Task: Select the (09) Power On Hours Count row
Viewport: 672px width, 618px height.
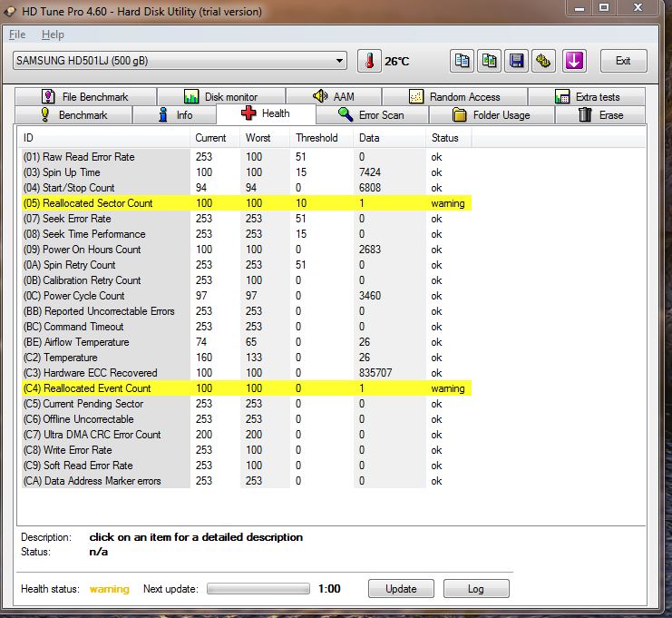Action: click(247, 250)
